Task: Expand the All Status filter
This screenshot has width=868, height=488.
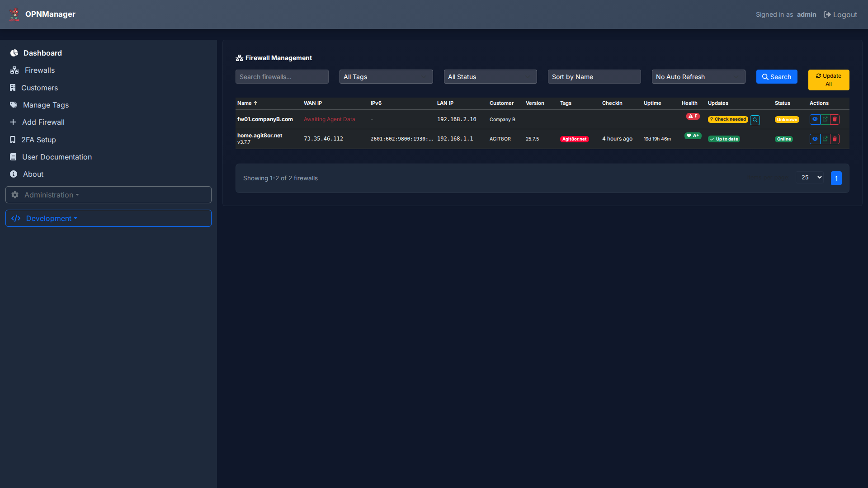Action: point(490,76)
